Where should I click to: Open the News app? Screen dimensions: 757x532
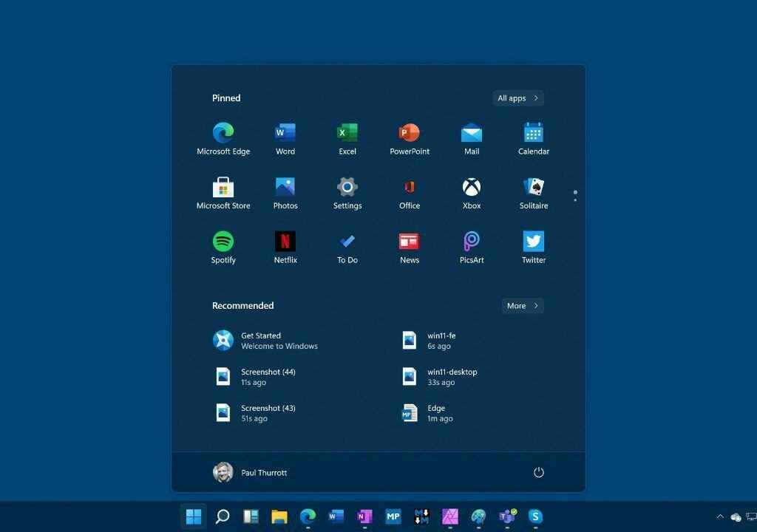click(410, 248)
